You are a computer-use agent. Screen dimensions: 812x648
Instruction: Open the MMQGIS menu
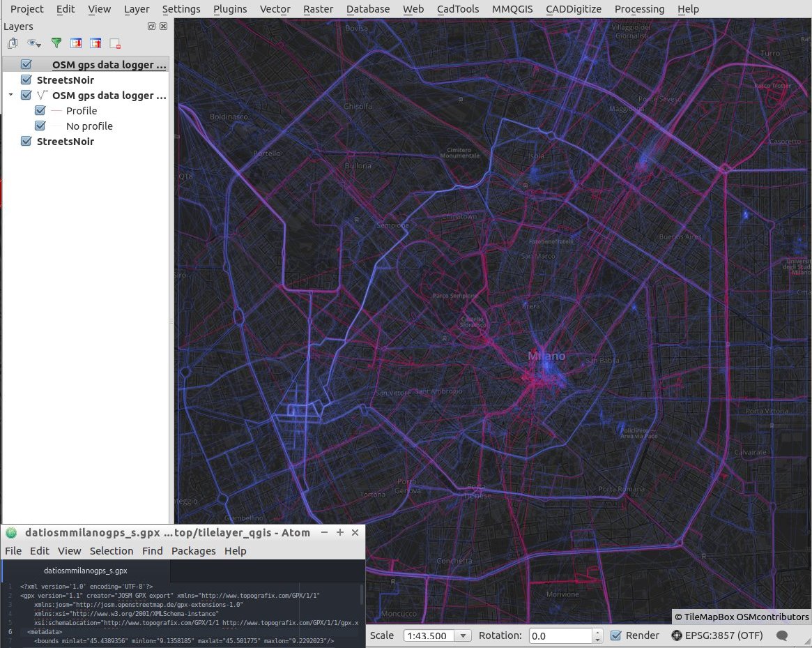tap(512, 9)
